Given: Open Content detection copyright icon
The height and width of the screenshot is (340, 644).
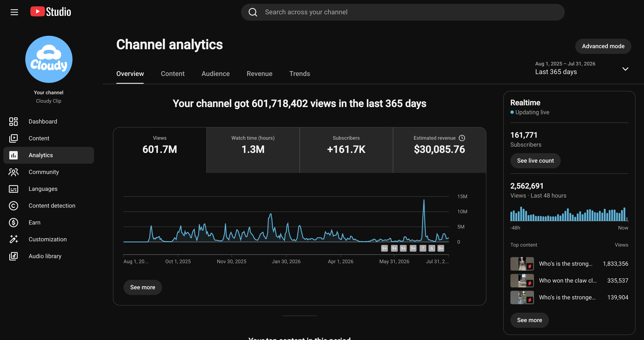Looking at the screenshot, I should (13, 206).
